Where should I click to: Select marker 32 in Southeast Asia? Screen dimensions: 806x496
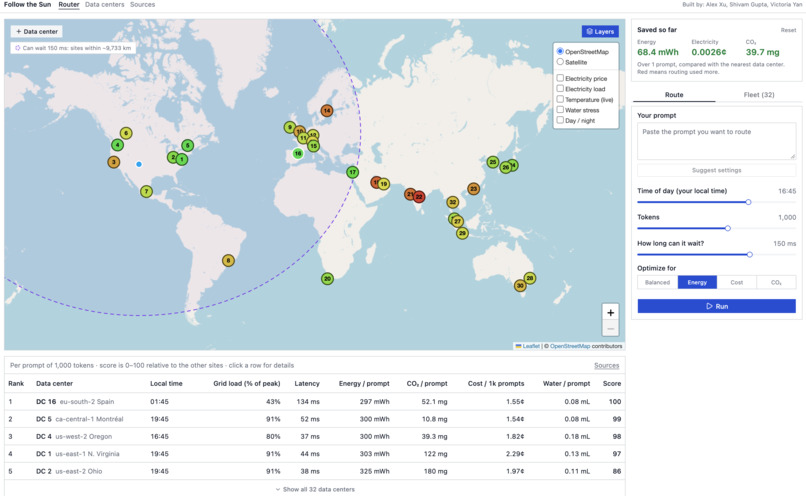[x=452, y=202]
